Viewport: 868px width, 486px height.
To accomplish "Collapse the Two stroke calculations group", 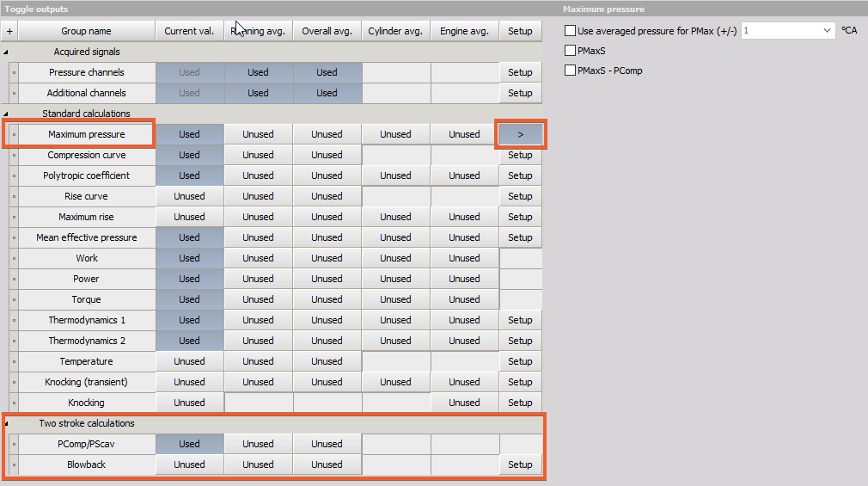I will 6,424.
